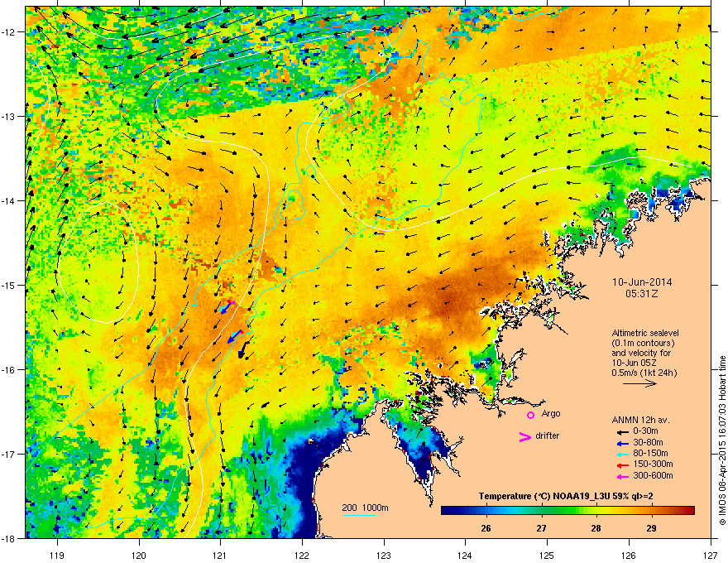
Task: Click the date label 10-Jun-2014
Action: pos(642,282)
